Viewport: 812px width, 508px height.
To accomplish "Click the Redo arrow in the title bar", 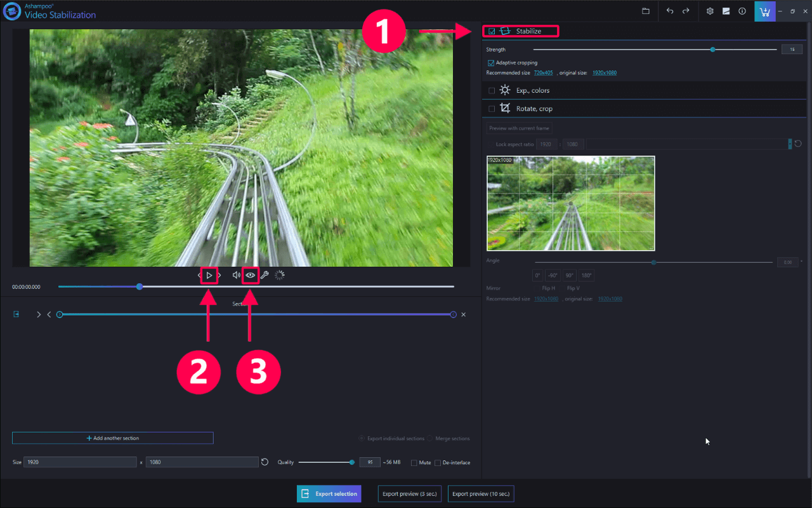I will point(686,11).
